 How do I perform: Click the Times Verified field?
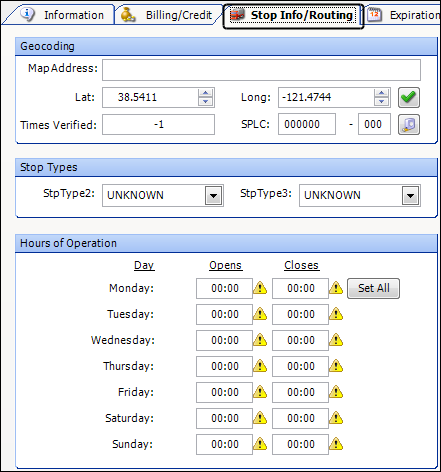158,125
